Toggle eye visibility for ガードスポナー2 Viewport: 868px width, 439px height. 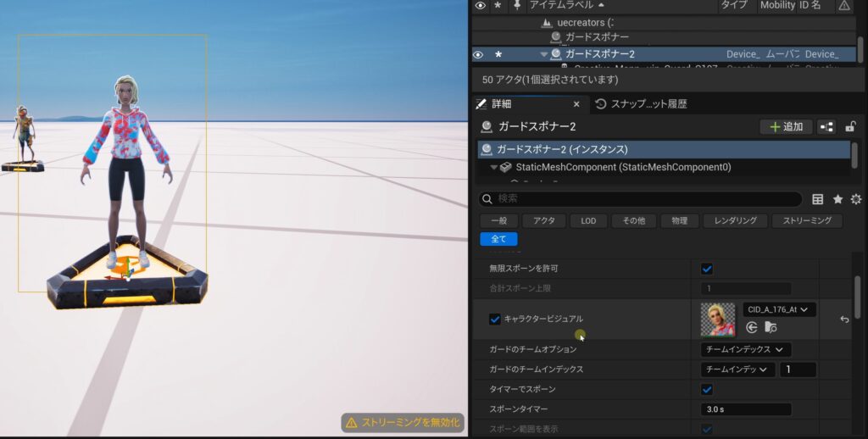click(x=479, y=54)
